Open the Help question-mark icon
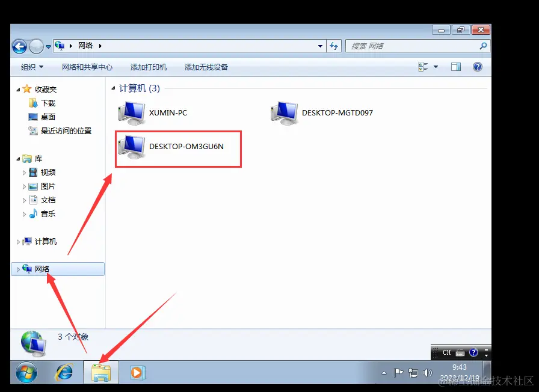Screen dimensions: 539x392 [x=477, y=67]
